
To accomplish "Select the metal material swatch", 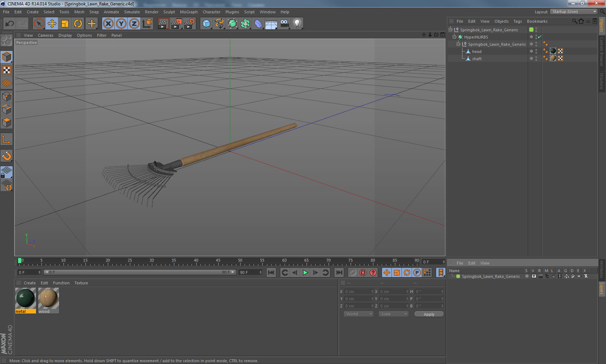I will click(x=26, y=301).
